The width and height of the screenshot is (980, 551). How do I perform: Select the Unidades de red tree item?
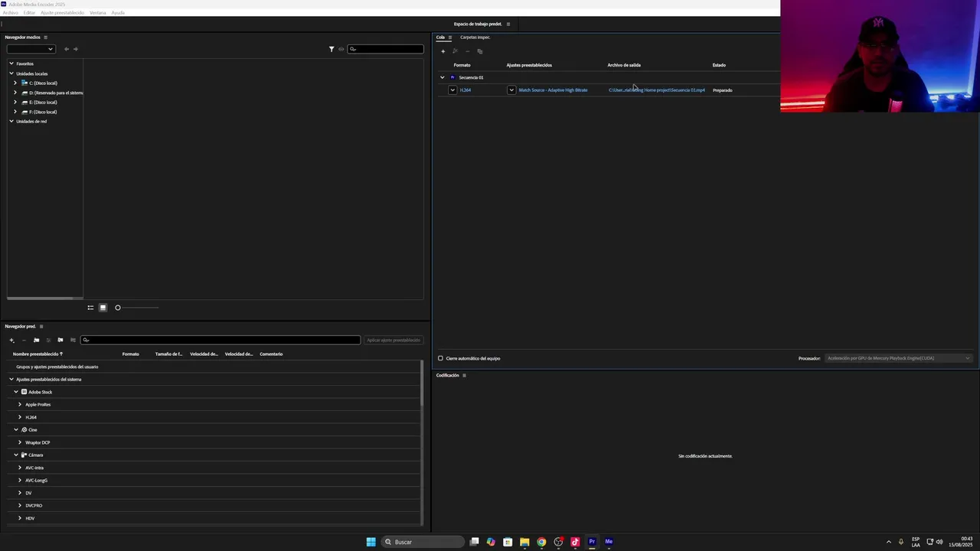pyautogui.click(x=31, y=121)
